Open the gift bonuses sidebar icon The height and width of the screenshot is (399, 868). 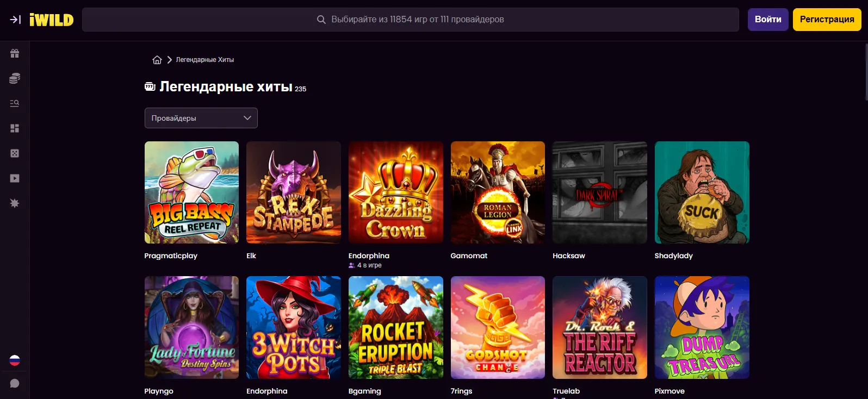tap(15, 53)
